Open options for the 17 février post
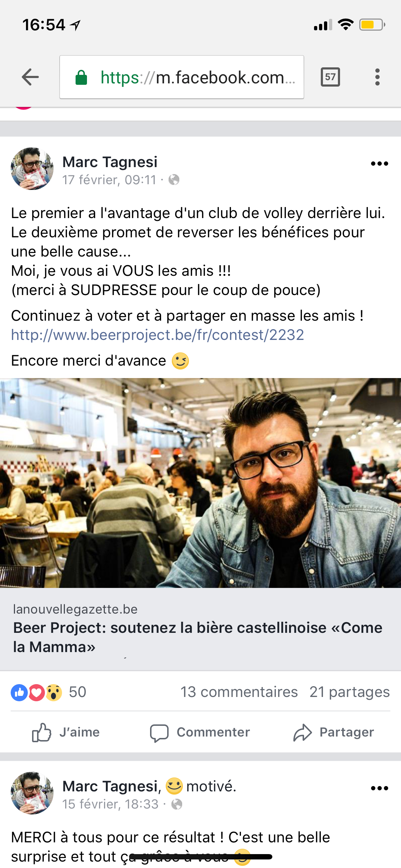401x868 pixels. pyautogui.click(x=379, y=164)
